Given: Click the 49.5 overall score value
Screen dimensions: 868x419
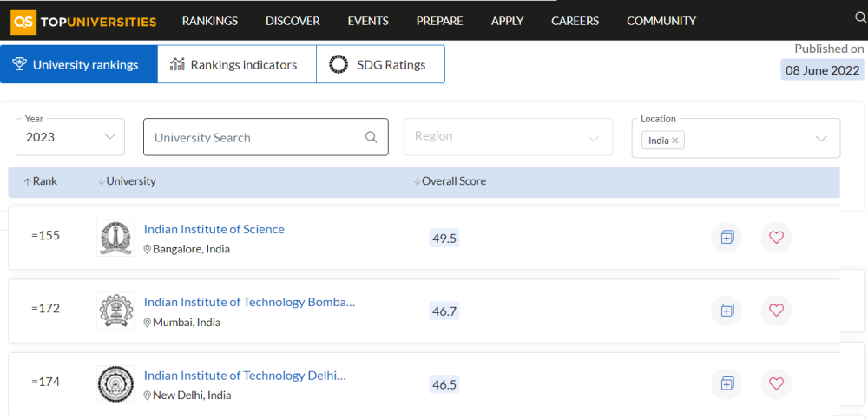Looking at the screenshot, I should point(444,238).
